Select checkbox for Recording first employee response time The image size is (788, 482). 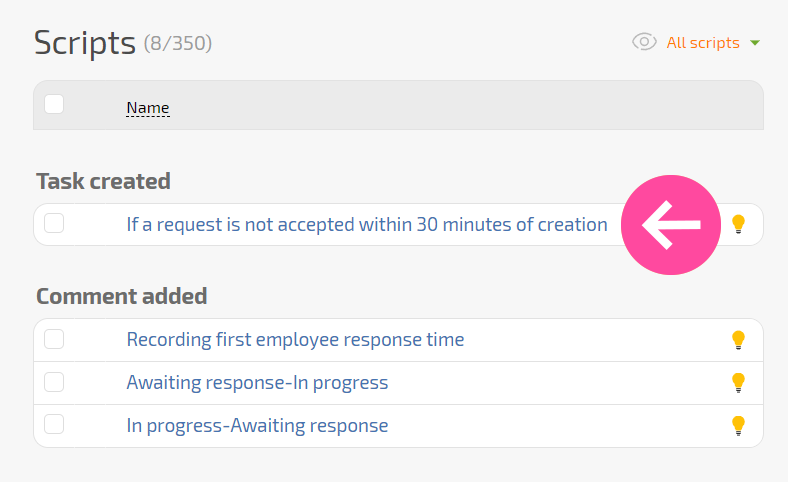click(x=54, y=339)
